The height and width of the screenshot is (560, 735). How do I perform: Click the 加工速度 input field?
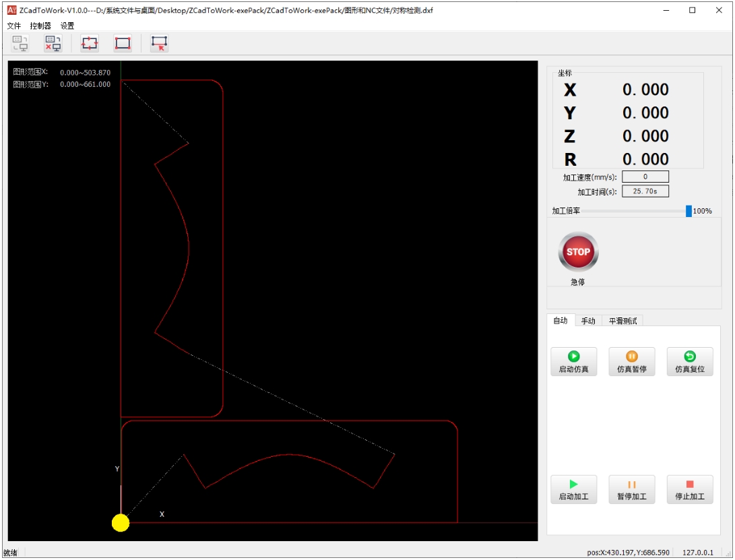point(645,177)
